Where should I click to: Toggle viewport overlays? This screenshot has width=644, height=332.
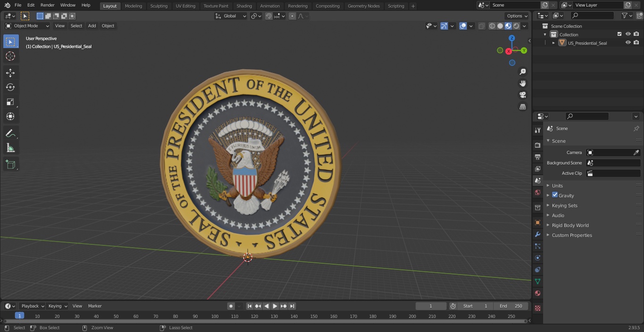pos(463,26)
